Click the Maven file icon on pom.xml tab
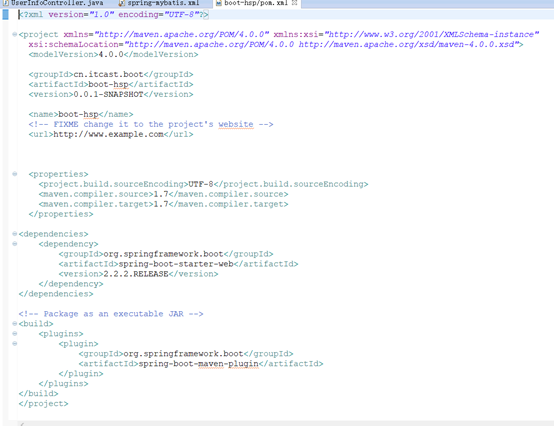 pyautogui.click(x=219, y=3)
